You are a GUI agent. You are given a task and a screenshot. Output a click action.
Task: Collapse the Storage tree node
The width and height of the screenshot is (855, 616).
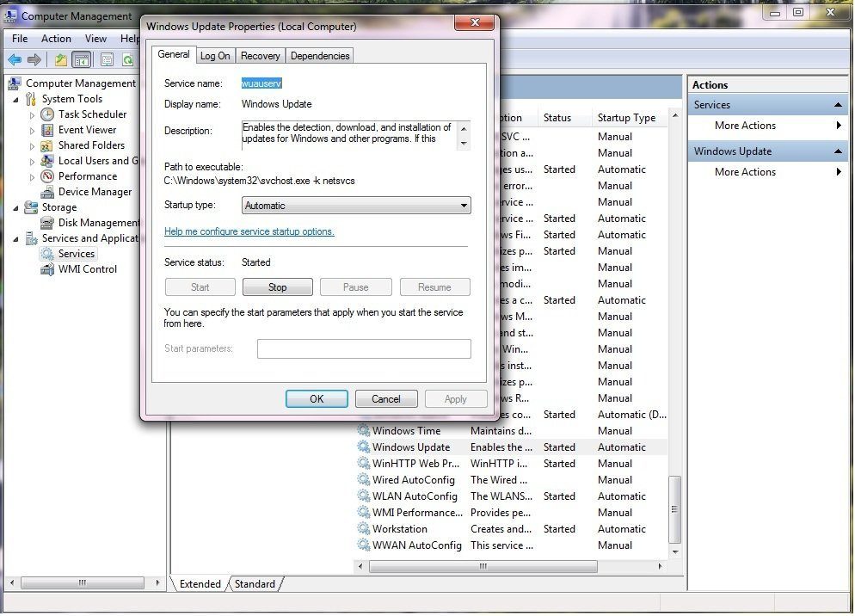15,208
